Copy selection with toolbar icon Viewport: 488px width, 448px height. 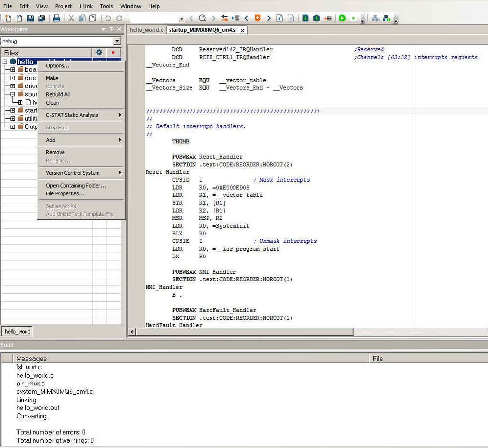click(x=82, y=18)
